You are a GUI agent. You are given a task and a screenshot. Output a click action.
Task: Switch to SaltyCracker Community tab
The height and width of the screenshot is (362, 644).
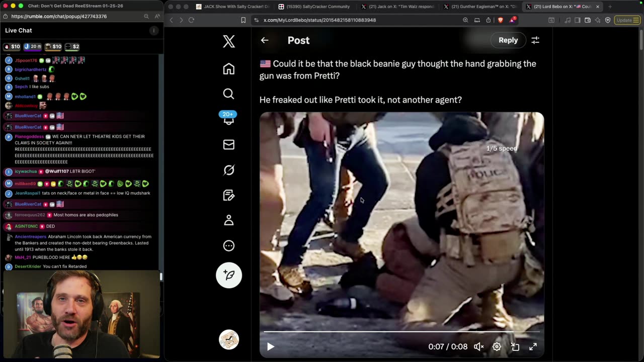[314, 7]
